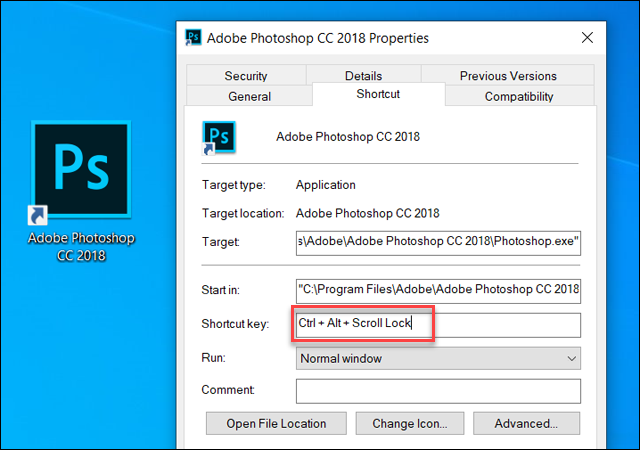Open the Advanced shortcut options
640x450 pixels.
[x=526, y=423]
